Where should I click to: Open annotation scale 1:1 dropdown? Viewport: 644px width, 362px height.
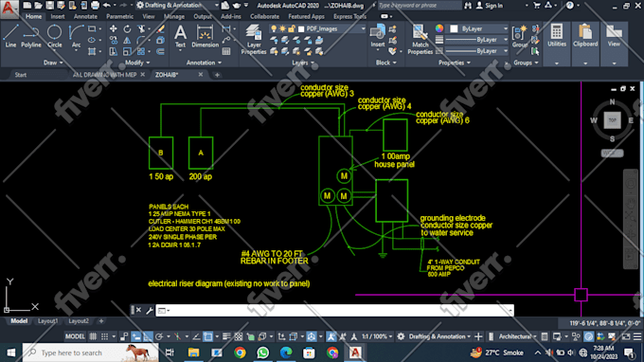point(376,336)
